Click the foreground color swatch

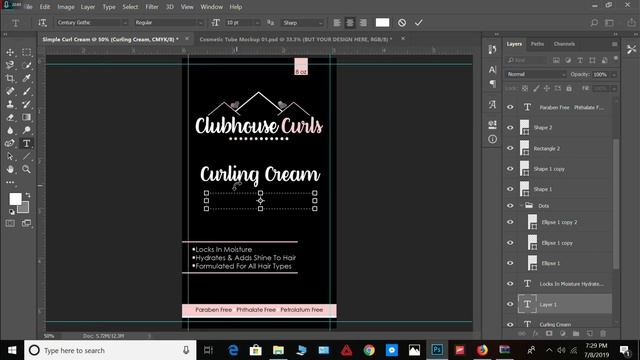tap(15, 199)
